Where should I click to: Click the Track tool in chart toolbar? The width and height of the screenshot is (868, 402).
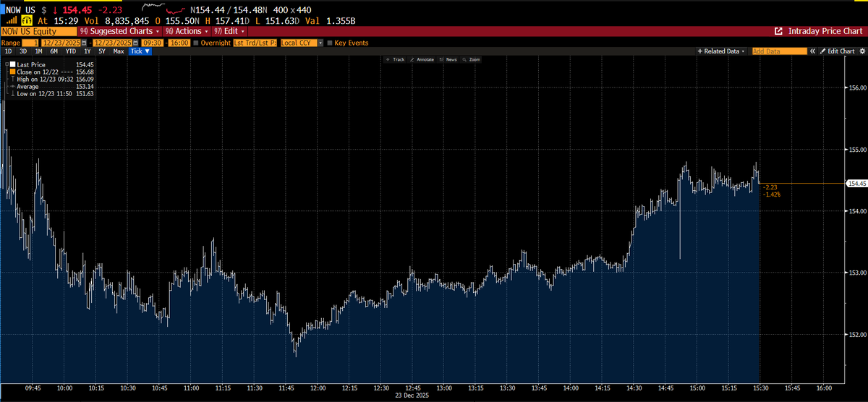[x=395, y=59]
